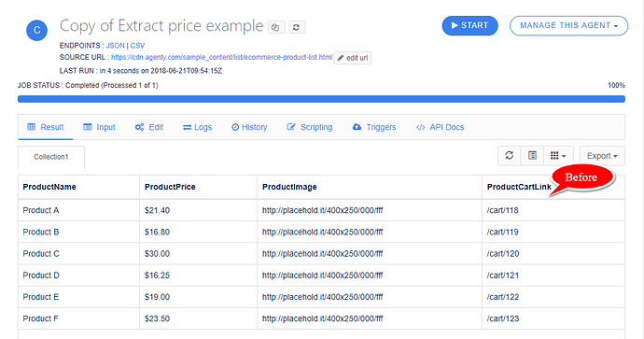Image resolution: width=644 pixels, height=339 pixels.
Task: Click the /cart/119 link cell
Action: pos(553,233)
